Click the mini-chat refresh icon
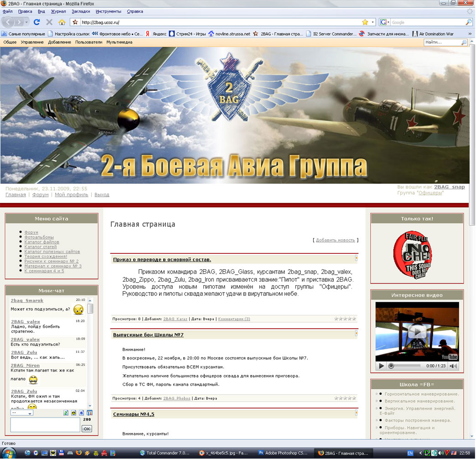The width and height of the screenshot is (476, 459). [x=66, y=413]
